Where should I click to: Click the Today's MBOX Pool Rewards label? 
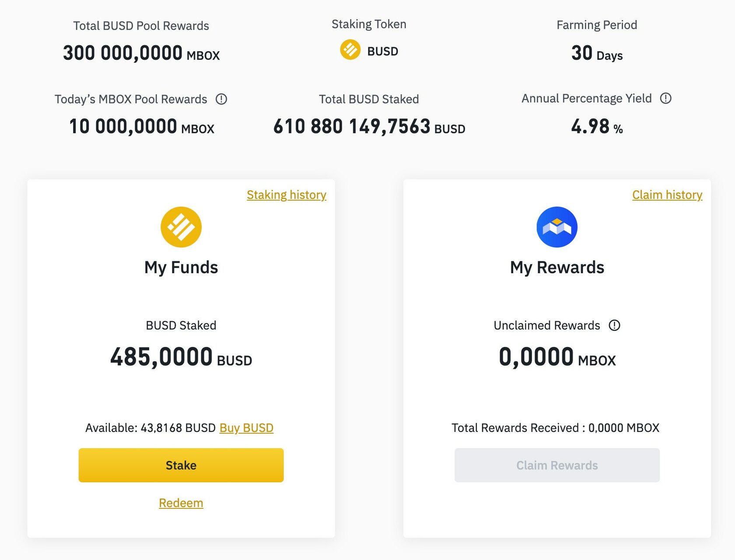coord(131,99)
